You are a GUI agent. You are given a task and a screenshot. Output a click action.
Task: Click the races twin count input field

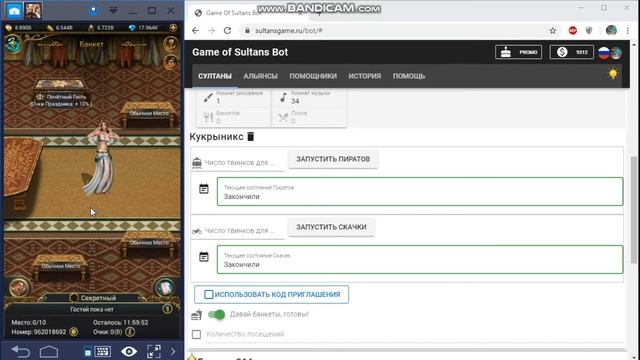click(244, 231)
